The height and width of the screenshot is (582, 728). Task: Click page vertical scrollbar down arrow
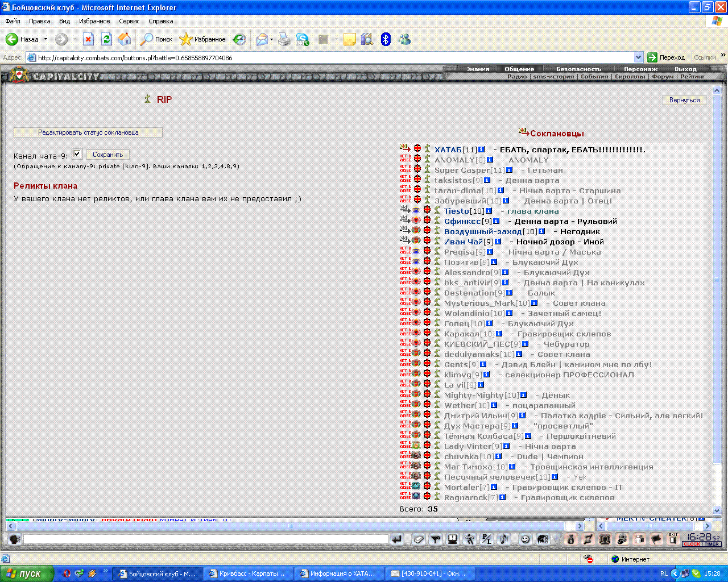pyautogui.click(x=717, y=511)
